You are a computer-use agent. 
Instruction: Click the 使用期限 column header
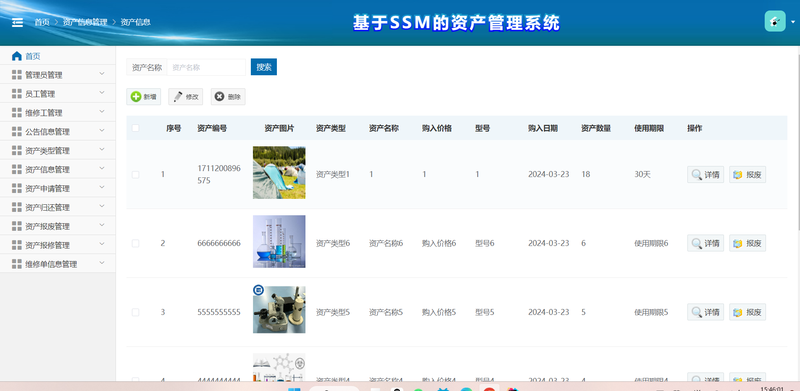[x=649, y=129]
